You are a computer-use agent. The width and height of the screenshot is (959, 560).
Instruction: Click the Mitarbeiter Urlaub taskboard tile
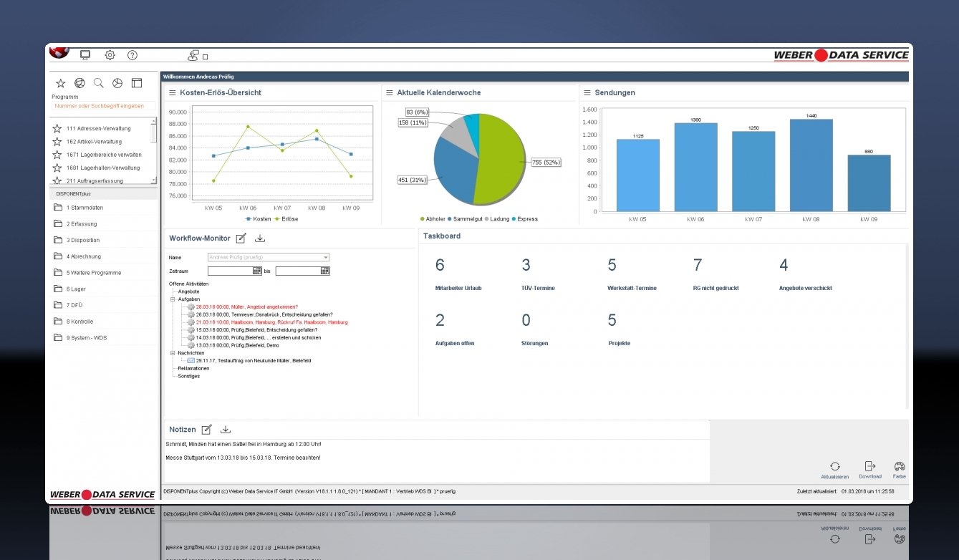point(458,275)
